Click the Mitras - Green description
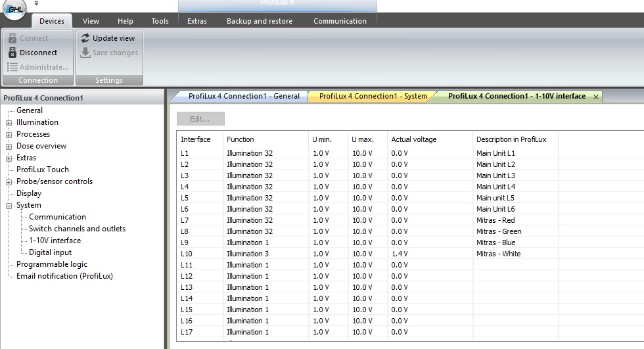 click(x=499, y=231)
